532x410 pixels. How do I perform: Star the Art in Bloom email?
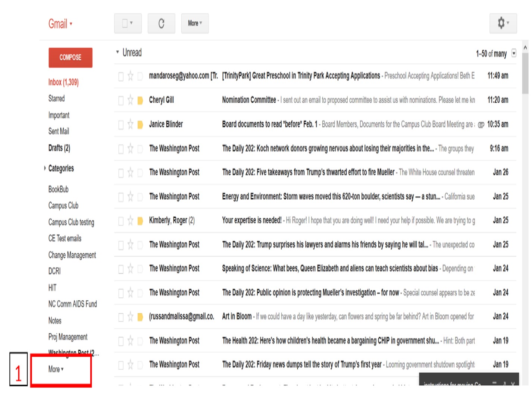[x=130, y=317]
